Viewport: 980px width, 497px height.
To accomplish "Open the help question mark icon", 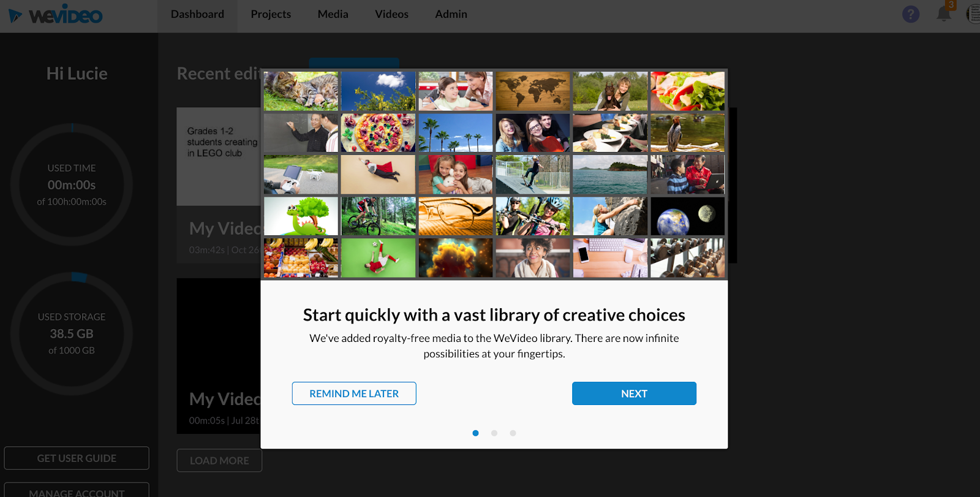I will [x=911, y=14].
